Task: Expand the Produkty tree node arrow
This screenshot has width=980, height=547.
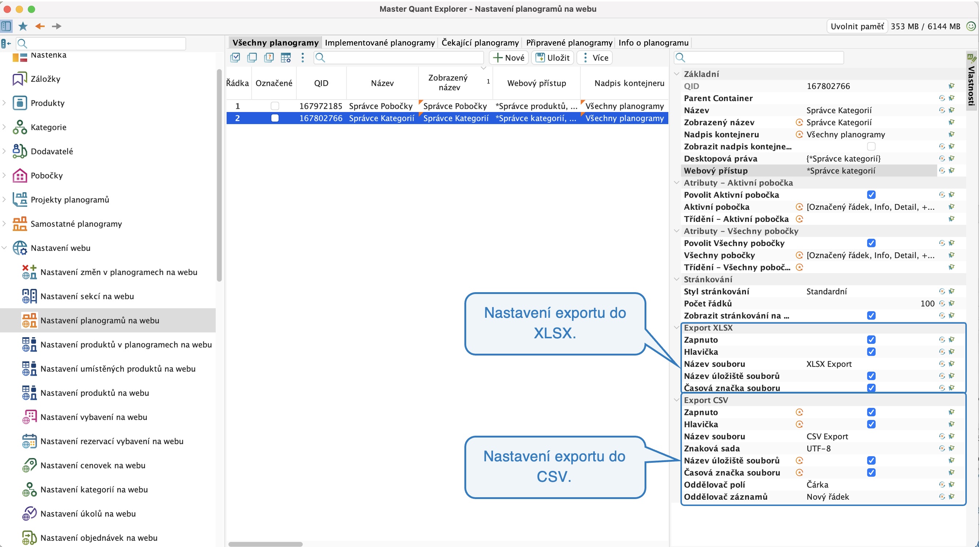Action: [4, 103]
